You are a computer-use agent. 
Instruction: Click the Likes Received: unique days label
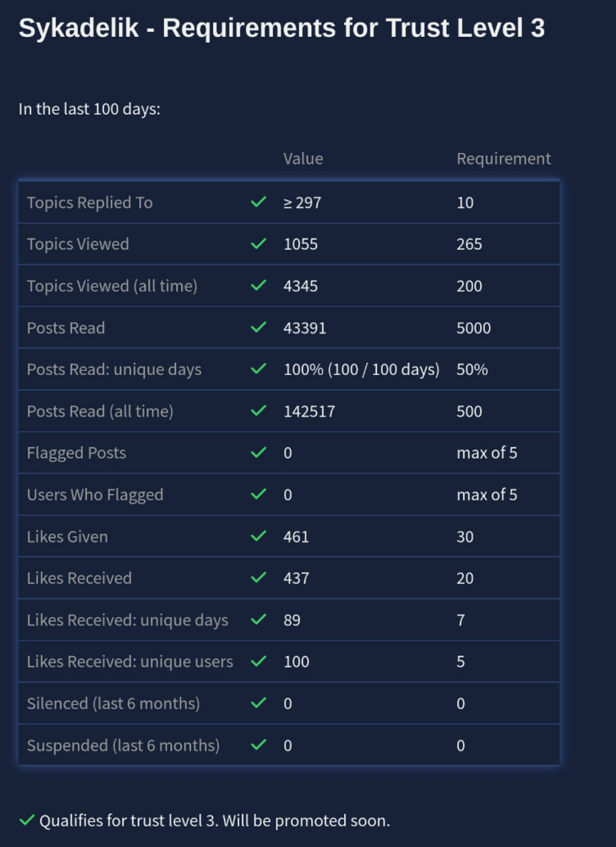coord(128,620)
